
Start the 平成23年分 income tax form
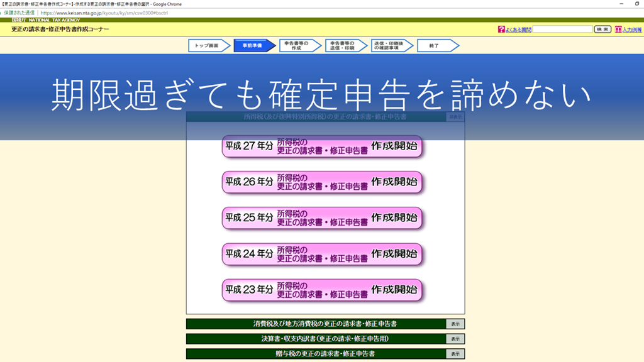tap(322, 290)
